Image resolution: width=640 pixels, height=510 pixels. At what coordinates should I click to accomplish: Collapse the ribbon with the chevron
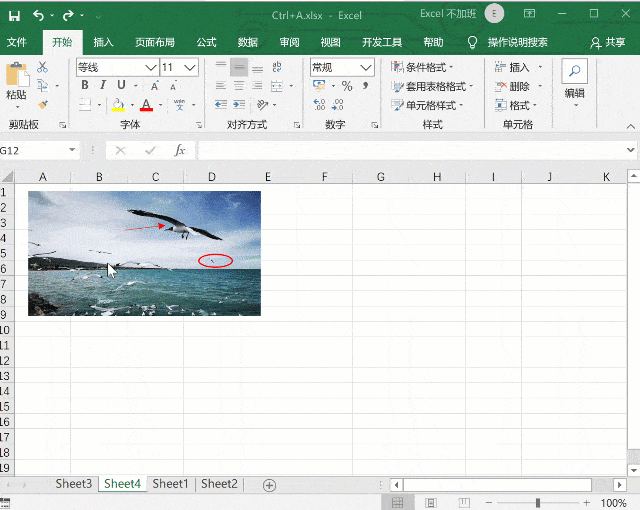631,126
